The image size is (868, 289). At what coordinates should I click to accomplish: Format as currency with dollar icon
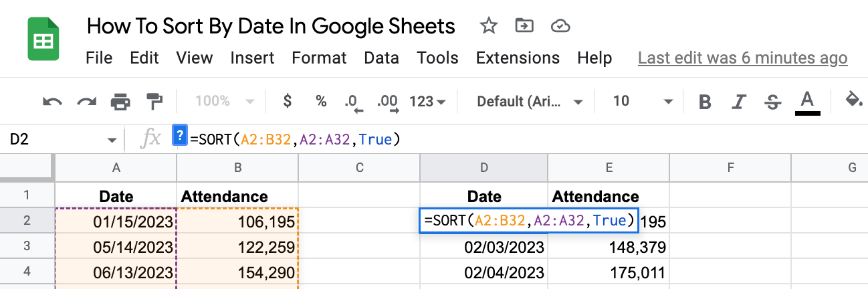288,101
